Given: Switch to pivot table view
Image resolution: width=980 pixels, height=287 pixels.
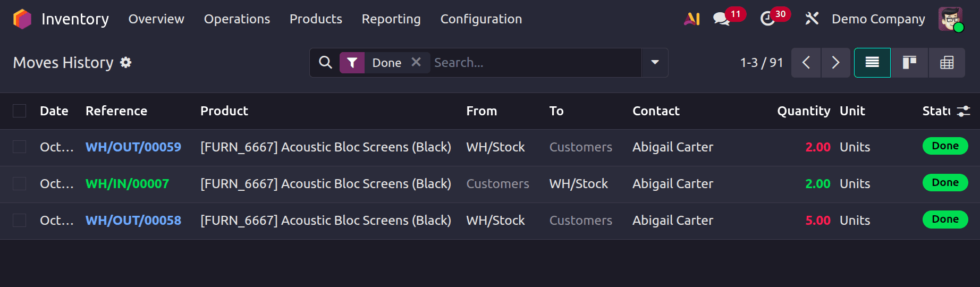Looking at the screenshot, I should pyautogui.click(x=947, y=63).
